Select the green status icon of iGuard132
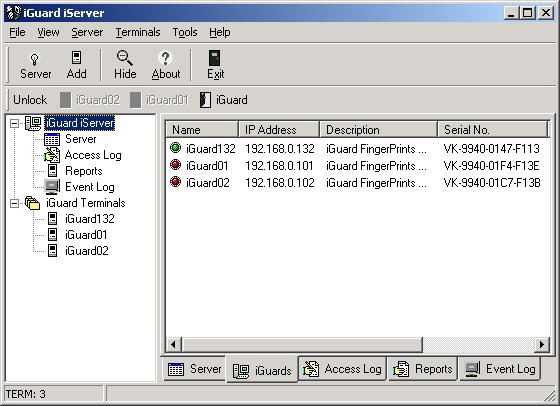 click(x=175, y=148)
